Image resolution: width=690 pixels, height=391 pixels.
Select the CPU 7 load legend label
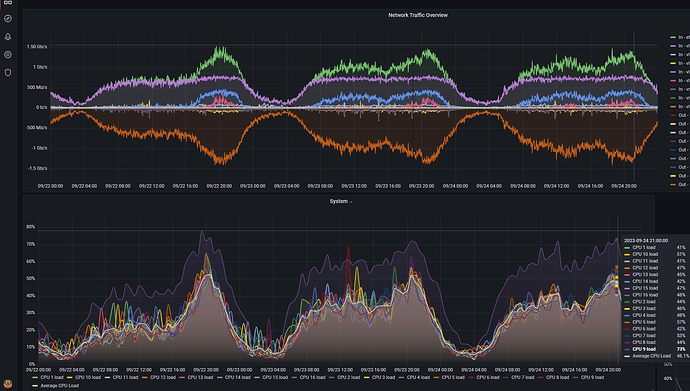click(x=522, y=377)
